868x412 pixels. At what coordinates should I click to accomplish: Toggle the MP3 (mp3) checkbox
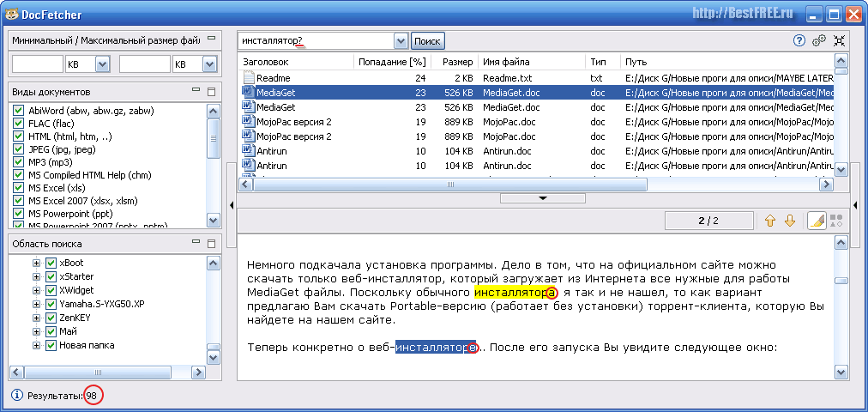[x=19, y=161]
